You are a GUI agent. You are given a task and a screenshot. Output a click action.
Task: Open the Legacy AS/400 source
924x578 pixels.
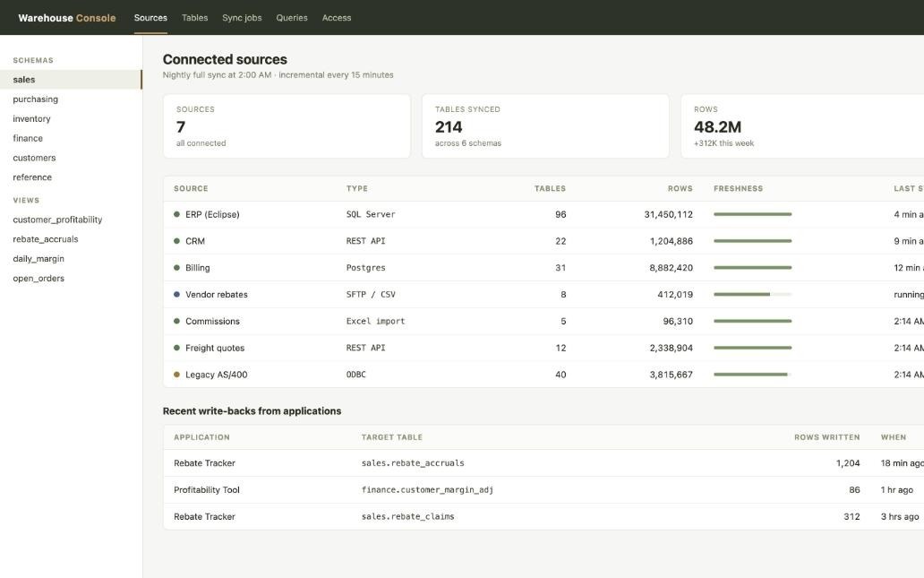217,374
